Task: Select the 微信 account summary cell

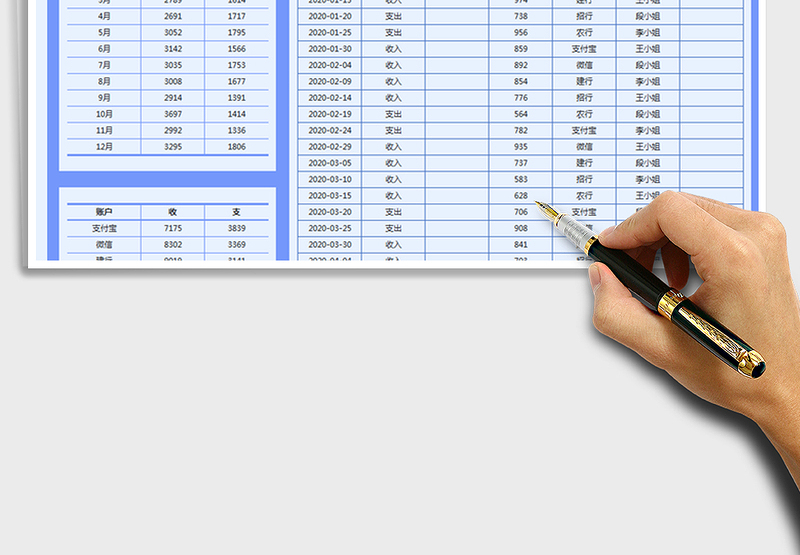Action: (104, 244)
